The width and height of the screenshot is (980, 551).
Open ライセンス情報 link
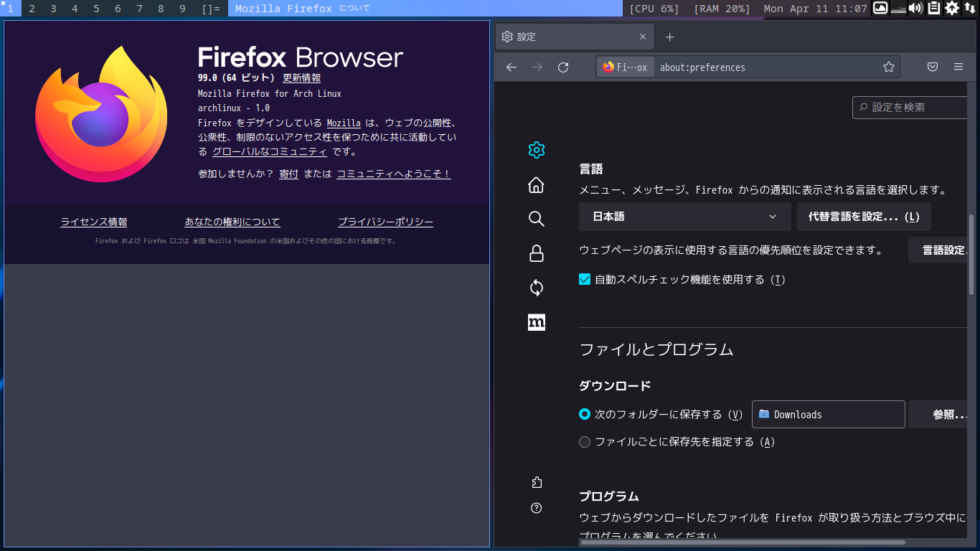click(94, 222)
